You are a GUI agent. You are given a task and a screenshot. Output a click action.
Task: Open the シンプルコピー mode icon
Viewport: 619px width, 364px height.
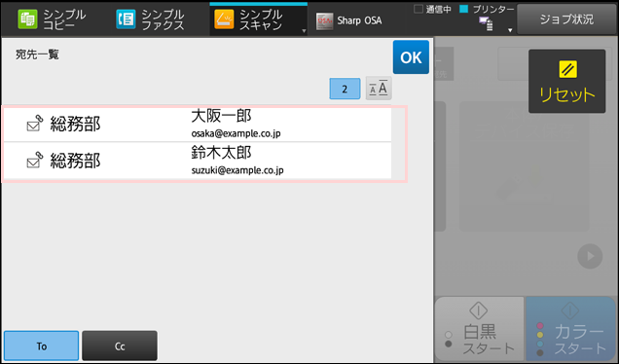click(x=27, y=19)
